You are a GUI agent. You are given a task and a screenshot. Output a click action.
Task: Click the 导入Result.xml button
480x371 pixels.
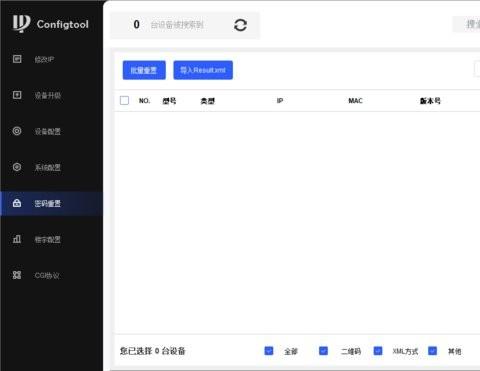pos(203,70)
